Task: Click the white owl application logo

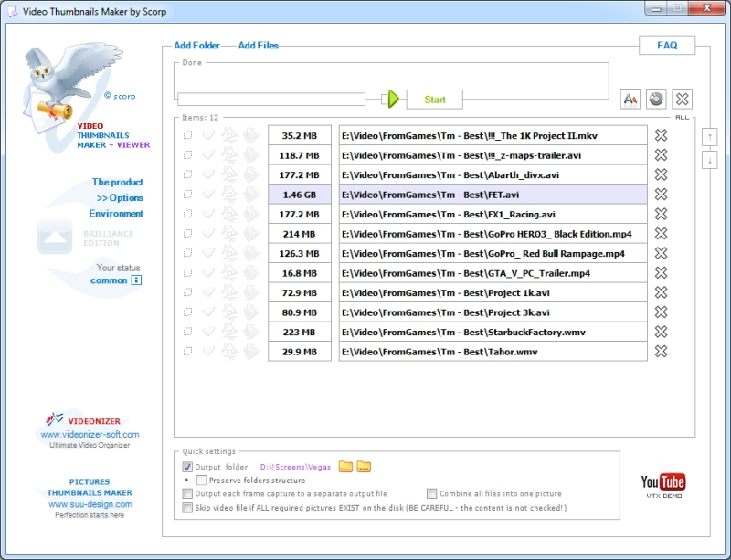Action: [x=70, y=89]
